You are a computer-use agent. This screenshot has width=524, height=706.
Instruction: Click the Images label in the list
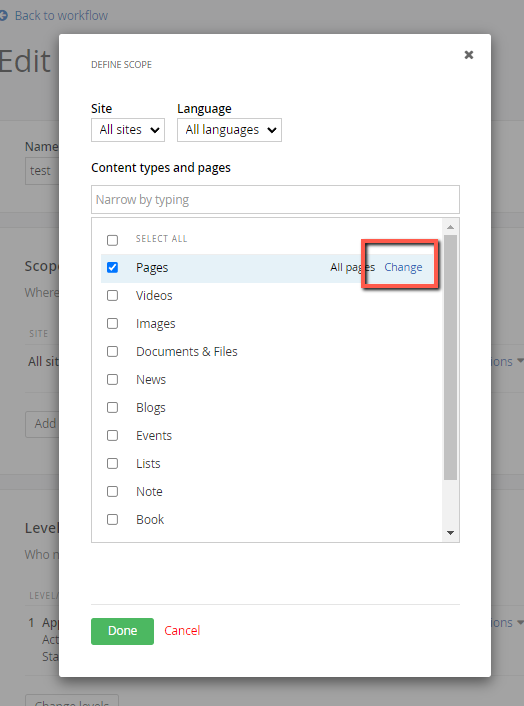pos(156,324)
